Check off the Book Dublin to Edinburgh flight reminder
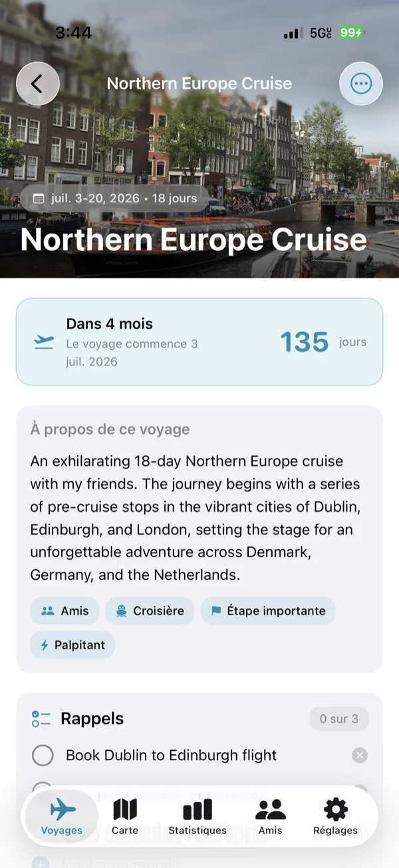The height and width of the screenshot is (868, 399). (43, 755)
